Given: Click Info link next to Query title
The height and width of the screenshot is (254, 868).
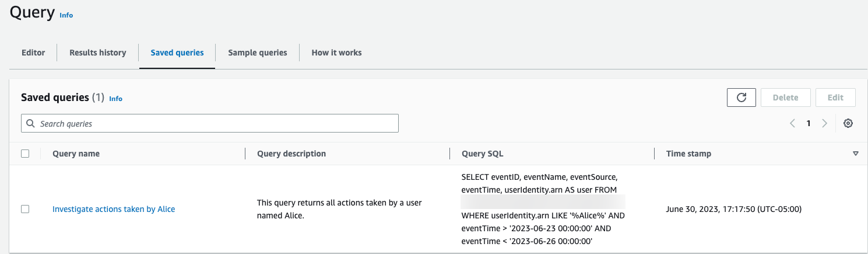Looking at the screenshot, I should coord(66,15).
